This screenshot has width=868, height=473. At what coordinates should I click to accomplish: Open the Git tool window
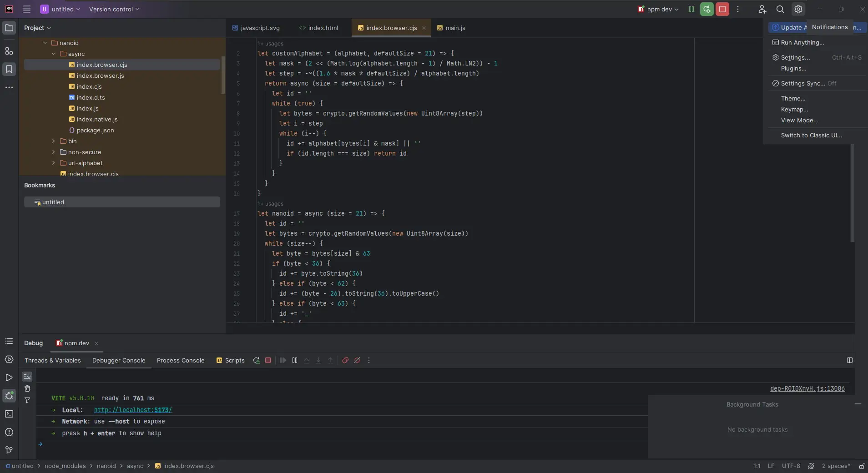[9, 450]
